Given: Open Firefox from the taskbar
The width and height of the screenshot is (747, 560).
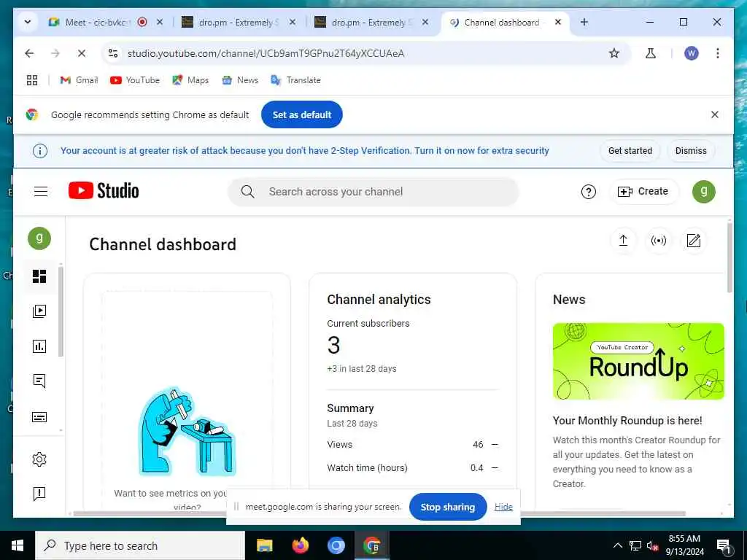Looking at the screenshot, I should click(300, 545).
